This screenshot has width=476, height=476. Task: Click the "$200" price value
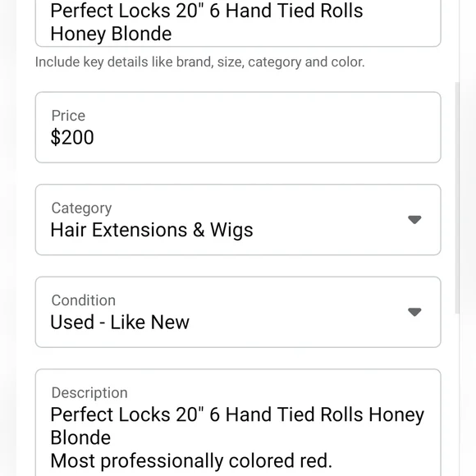click(x=72, y=137)
